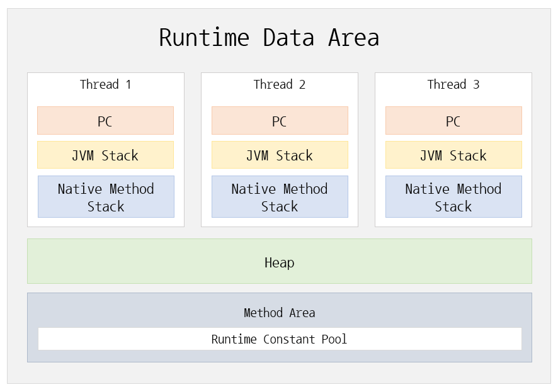The image size is (558, 392).
Task: Select JVM Stack box in Thread 1
Action: pyautogui.click(x=105, y=155)
